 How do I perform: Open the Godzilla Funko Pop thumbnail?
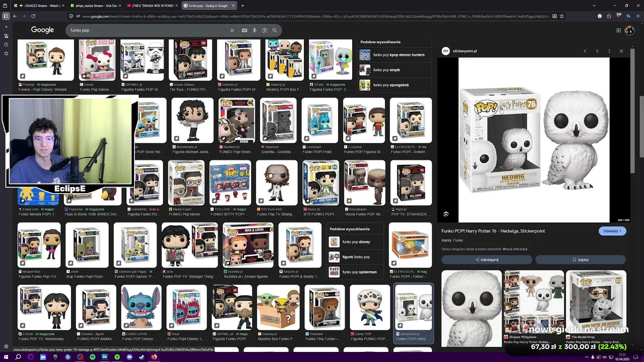[278, 120]
